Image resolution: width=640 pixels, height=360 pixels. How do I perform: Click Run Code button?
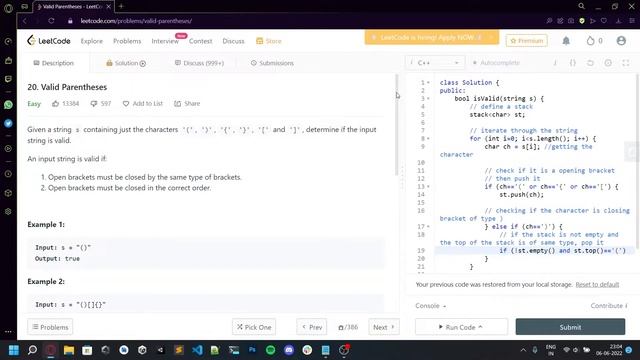point(462,327)
